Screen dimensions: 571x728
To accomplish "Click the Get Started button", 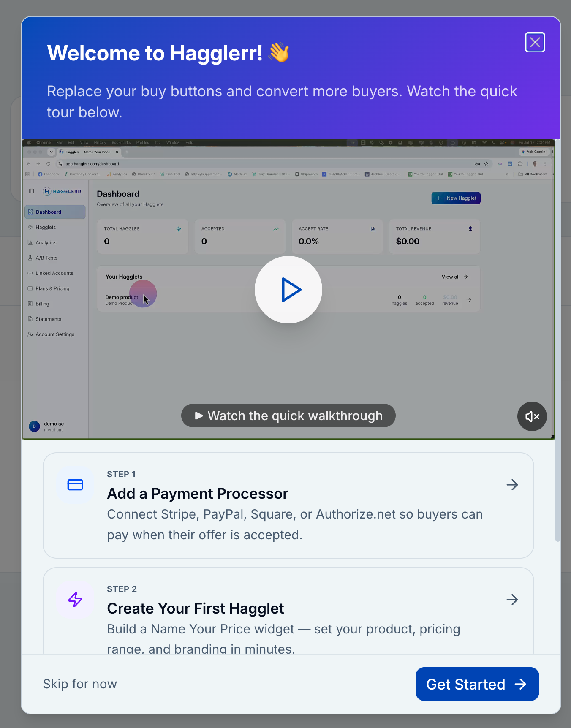I will coord(477,684).
